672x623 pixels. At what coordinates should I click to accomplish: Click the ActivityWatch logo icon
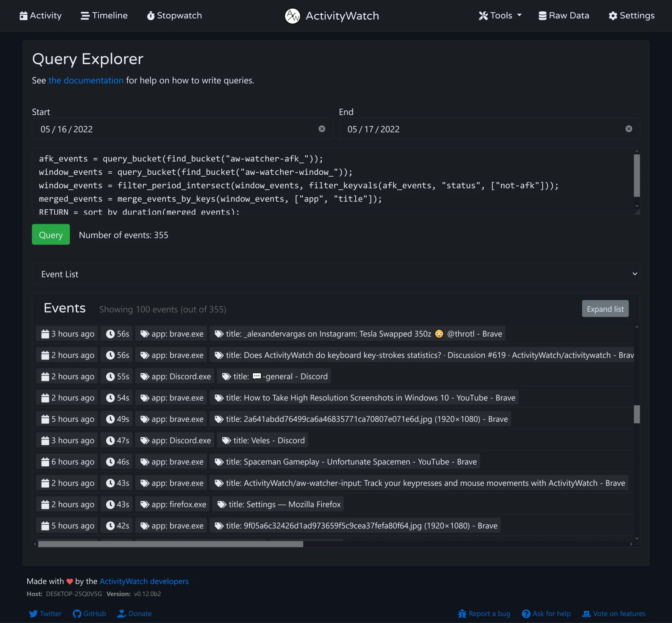point(292,16)
